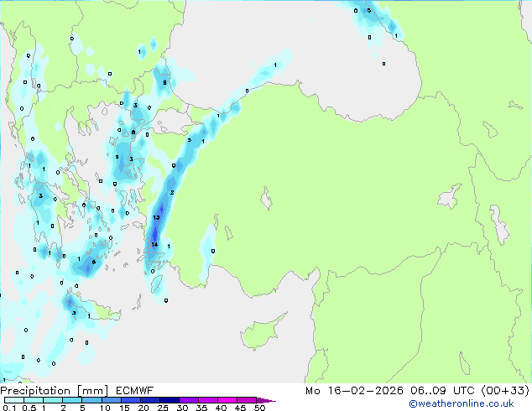Click the "0.1" legend scale label

coord(9,408)
